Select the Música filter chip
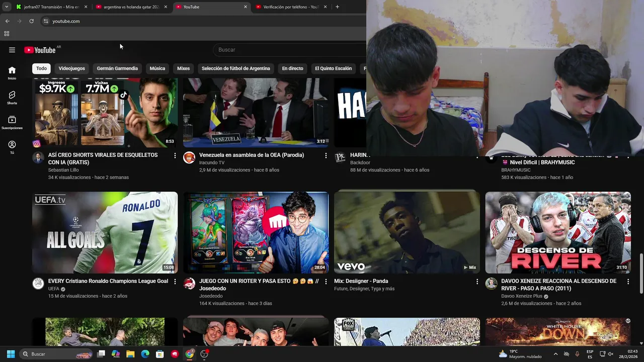644x362 pixels. 157,68
